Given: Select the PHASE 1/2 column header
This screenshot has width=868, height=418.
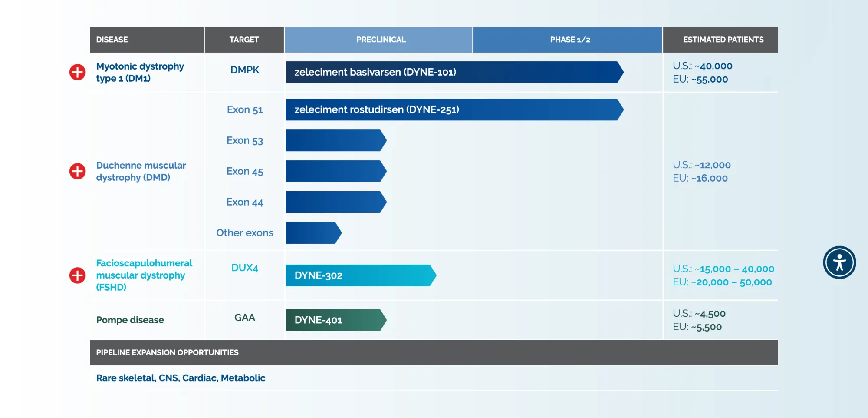Looking at the screenshot, I should coord(567,40).
